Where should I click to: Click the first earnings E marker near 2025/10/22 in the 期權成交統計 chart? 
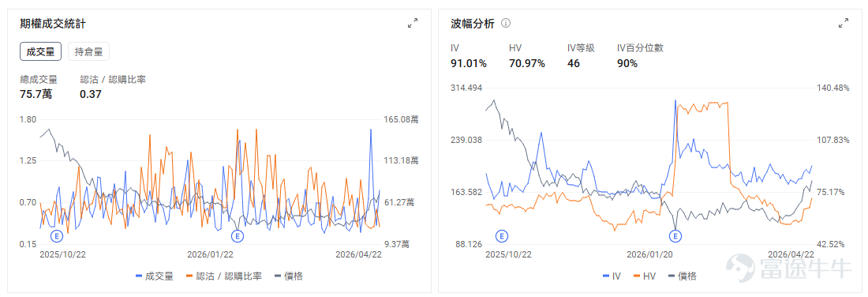57,236
